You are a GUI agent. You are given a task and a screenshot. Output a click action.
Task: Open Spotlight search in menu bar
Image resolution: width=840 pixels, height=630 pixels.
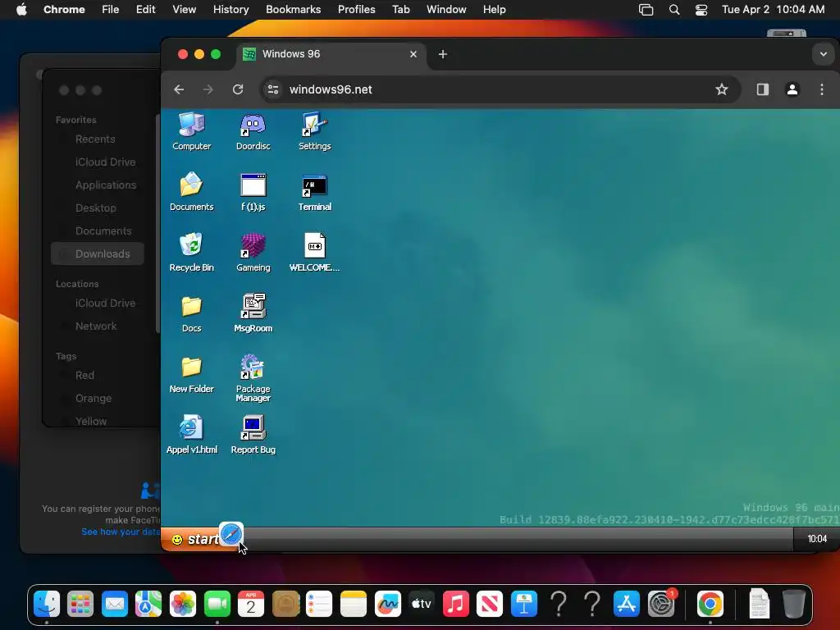[674, 10]
